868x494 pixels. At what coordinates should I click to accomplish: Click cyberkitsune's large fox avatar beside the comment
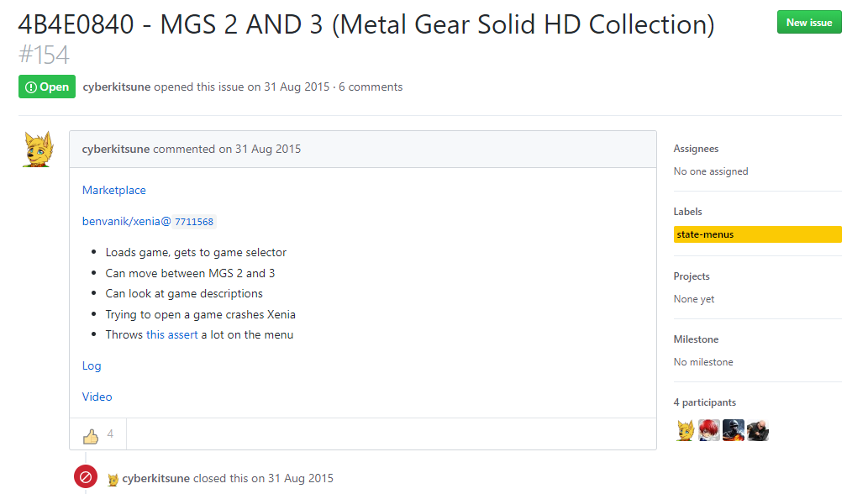tap(38, 149)
